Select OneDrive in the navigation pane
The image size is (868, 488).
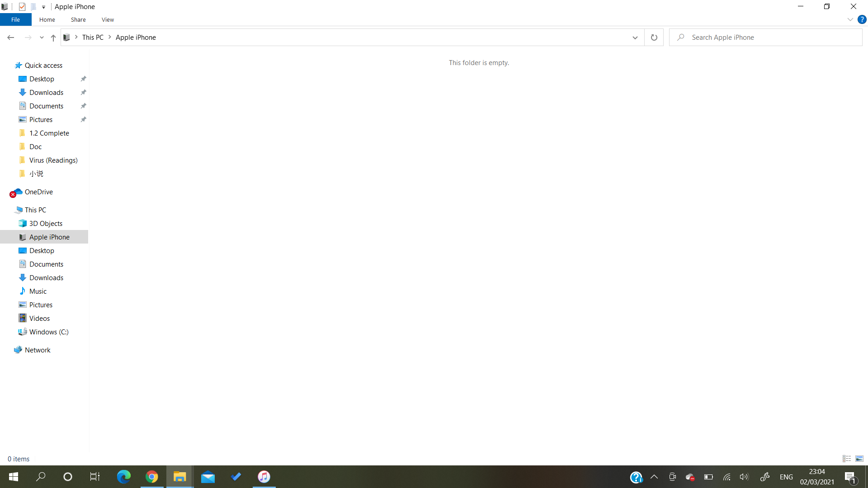tap(39, 192)
